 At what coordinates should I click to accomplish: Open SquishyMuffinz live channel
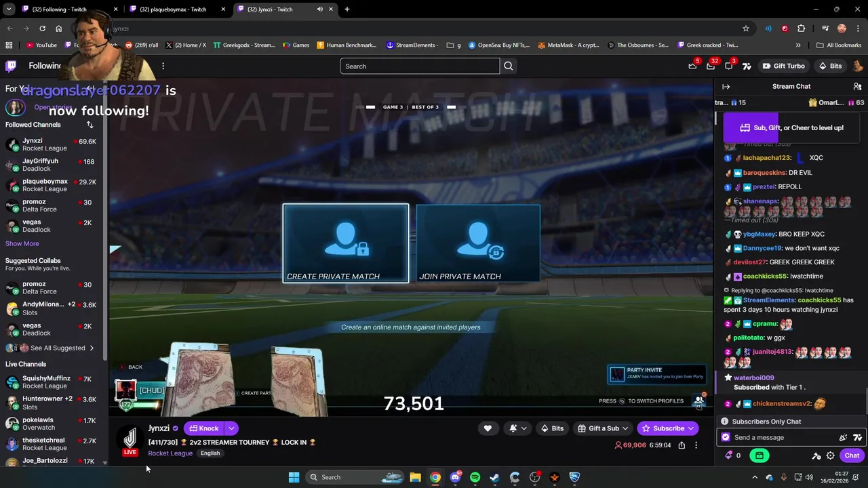point(53,382)
